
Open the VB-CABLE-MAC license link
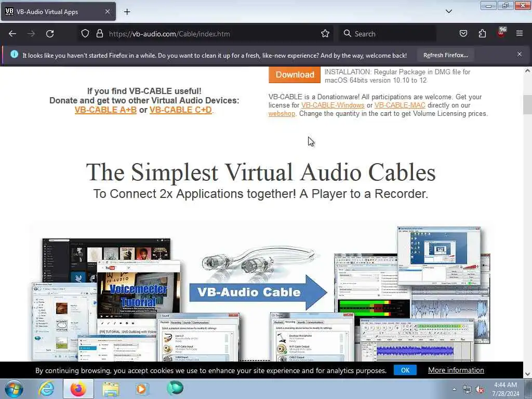[400, 105]
